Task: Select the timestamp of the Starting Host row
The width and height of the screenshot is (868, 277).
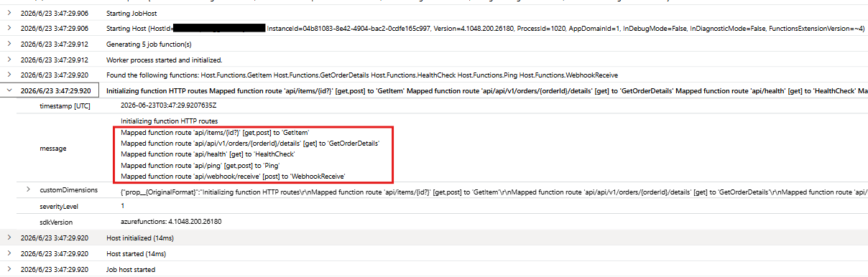Action: click(55, 28)
